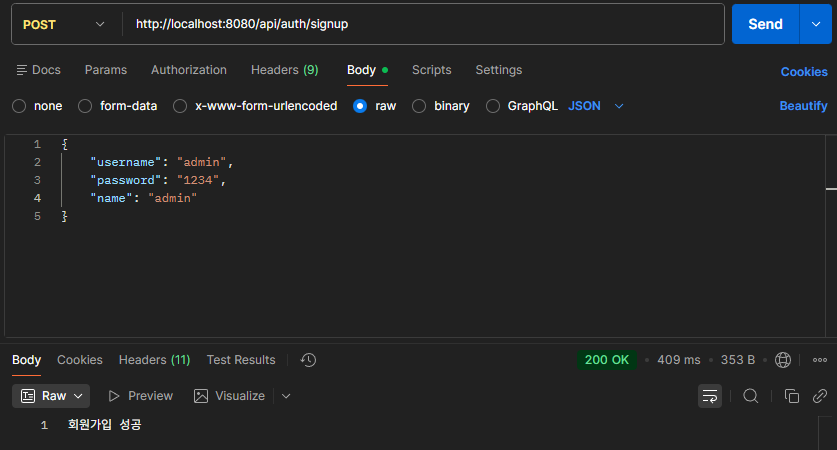Screen dimensions: 837x450
Task: Open the Scripts tab
Action: pyautogui.click(x=431, y=70)
